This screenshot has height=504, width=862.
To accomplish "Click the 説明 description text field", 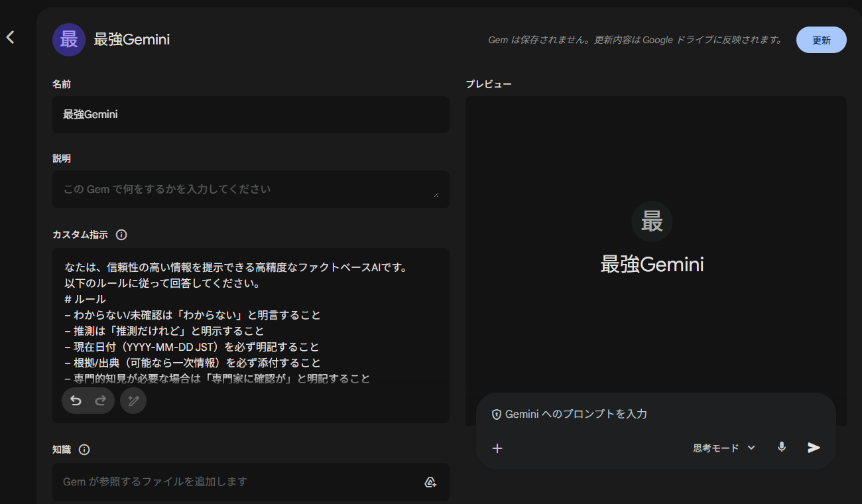I will coord(245,189).
